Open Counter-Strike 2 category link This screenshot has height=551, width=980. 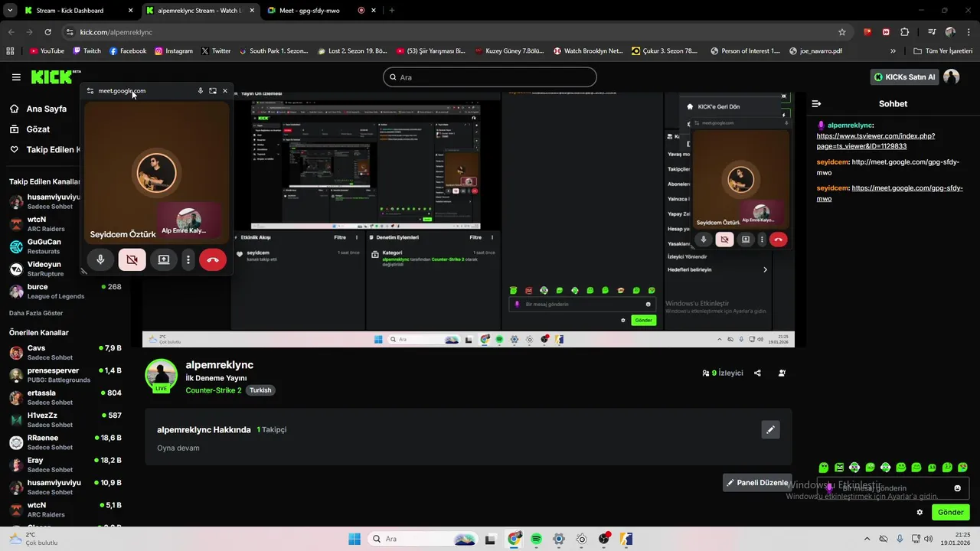[213, 390]
